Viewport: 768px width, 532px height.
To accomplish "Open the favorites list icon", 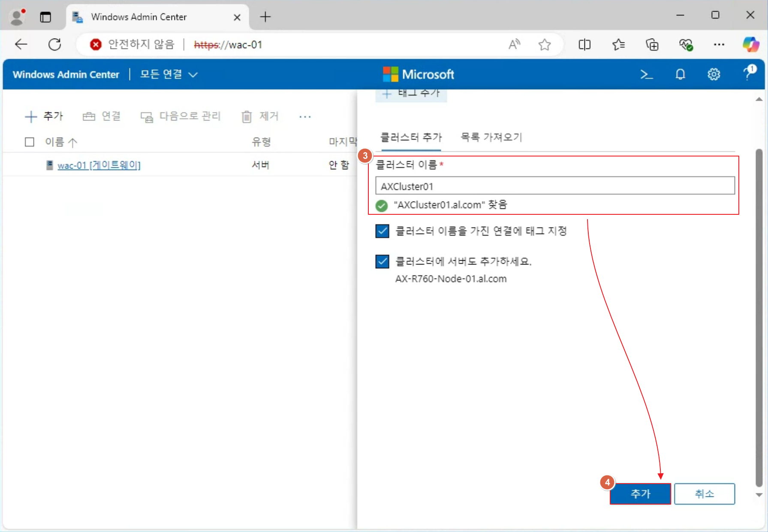I will pyautogui.click(x=618, y=44).
